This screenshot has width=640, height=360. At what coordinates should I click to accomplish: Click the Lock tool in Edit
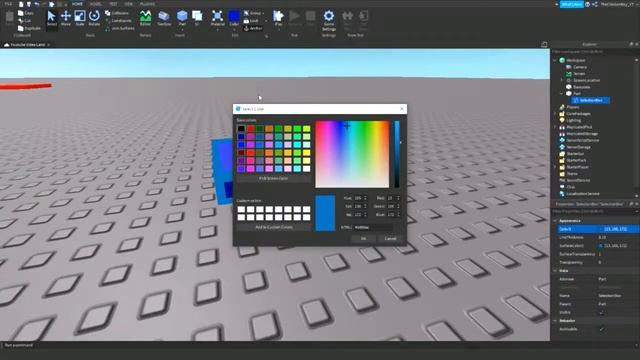pos(251,20)
